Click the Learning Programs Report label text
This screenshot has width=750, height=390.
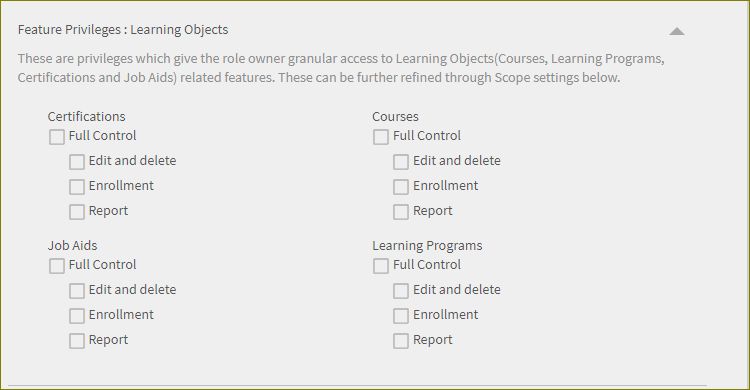[432, 340]
